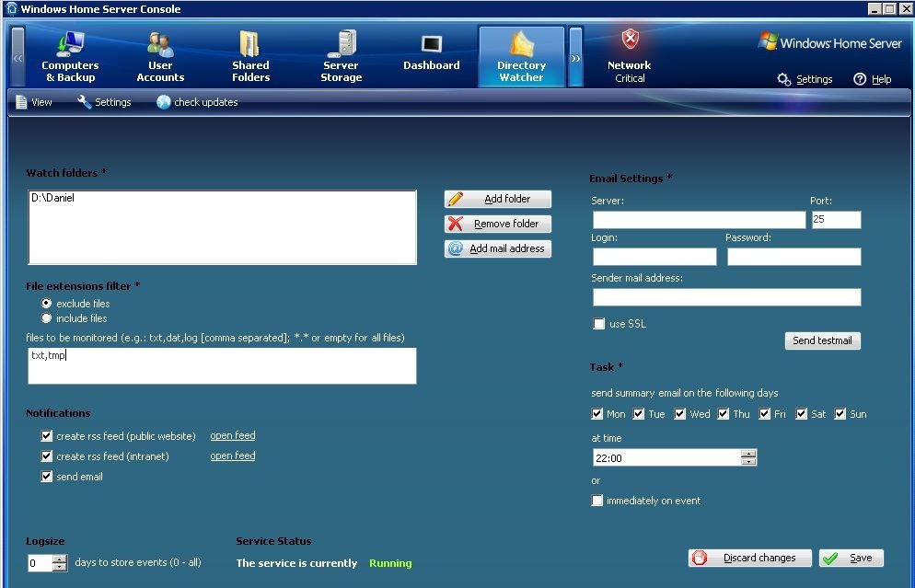The height and width of the screenshot is (588, 915).
Task: Select the Directory Watcher tab
Action: pos(521,57)
